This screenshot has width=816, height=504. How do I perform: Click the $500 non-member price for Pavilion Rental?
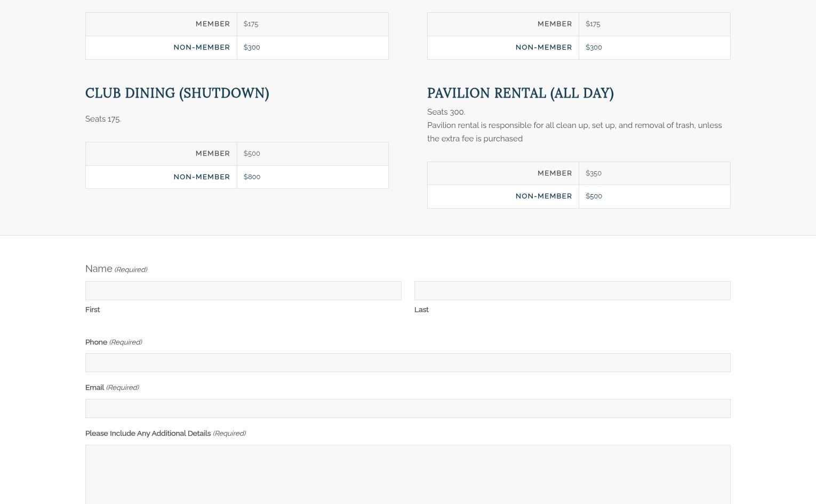[x=594, y=196]
